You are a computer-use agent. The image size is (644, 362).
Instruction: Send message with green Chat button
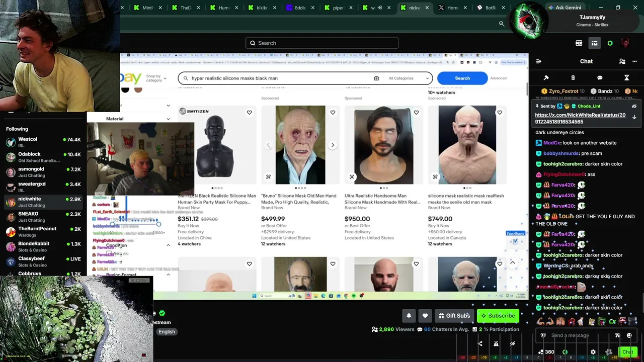[627, 352]
